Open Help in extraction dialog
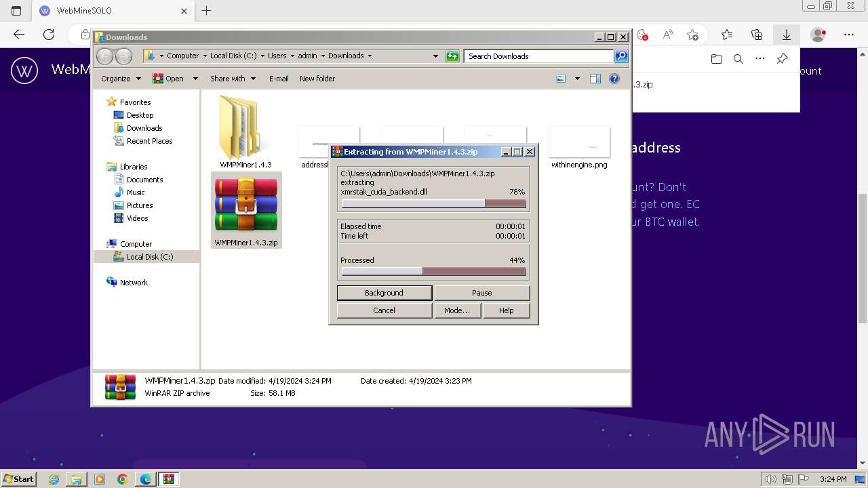 click(x=507, y=310)
